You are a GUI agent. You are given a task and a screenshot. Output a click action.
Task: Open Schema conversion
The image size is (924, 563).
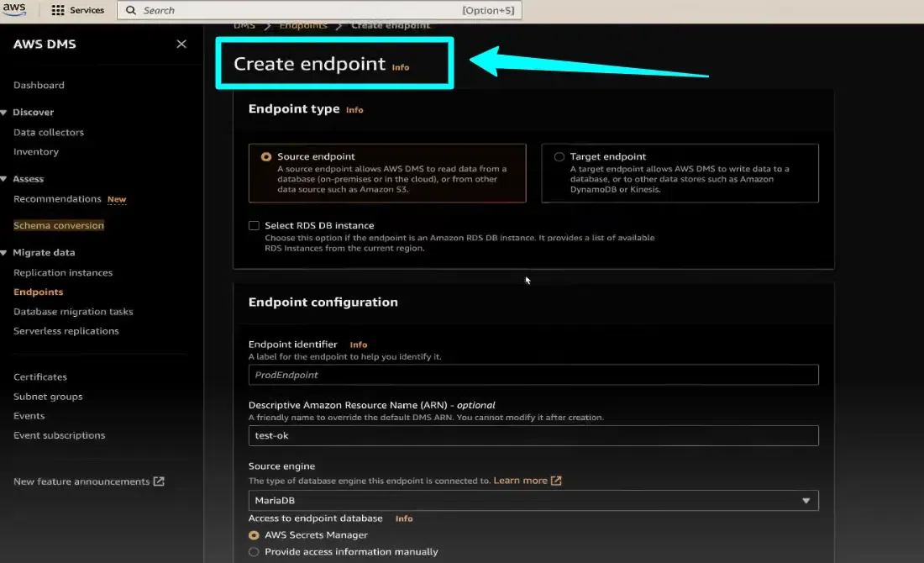tap(59, 225)
